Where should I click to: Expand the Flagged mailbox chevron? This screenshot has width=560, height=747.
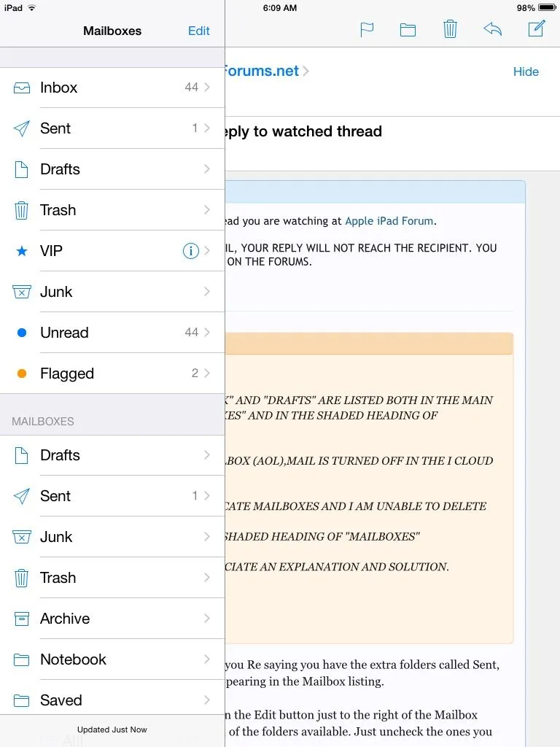click(x=208, y=373)
